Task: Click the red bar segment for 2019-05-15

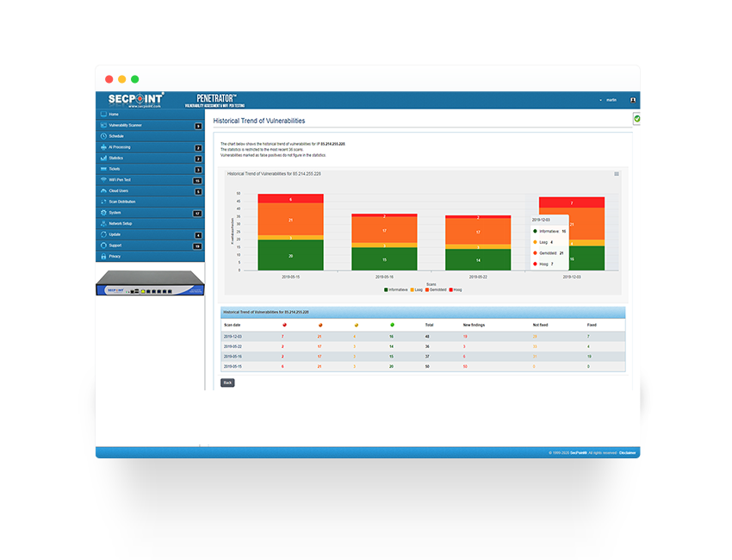Action: (x=290, y=199)
